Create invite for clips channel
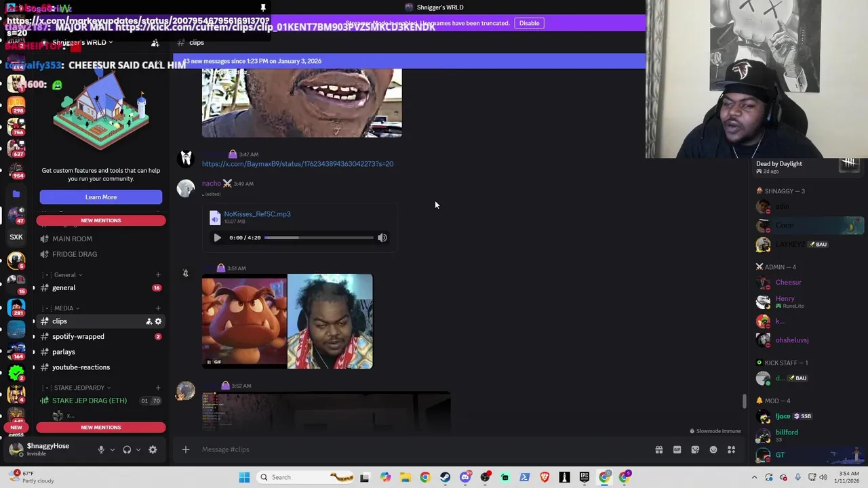Image resolution: width=868 pixels, height=488 pixels. pyautogui.click(x=149, y=321)
